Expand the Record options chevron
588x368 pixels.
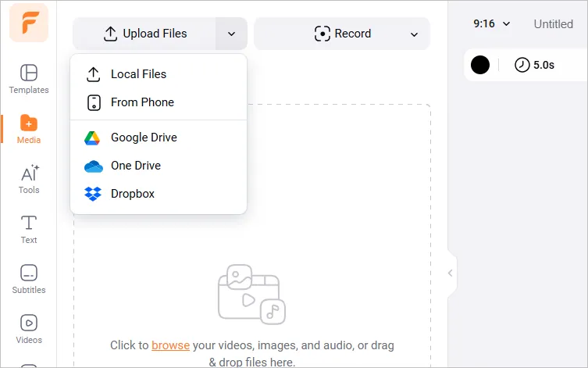coord(414,34)
